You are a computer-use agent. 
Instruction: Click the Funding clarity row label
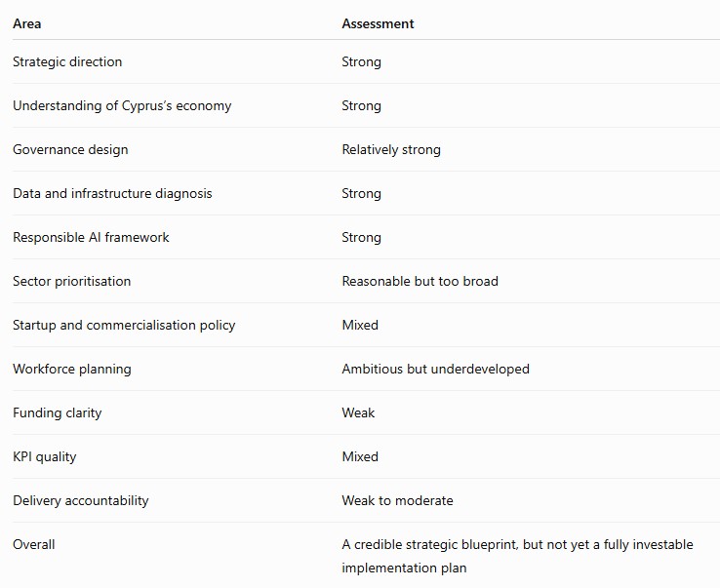[58, 413]
